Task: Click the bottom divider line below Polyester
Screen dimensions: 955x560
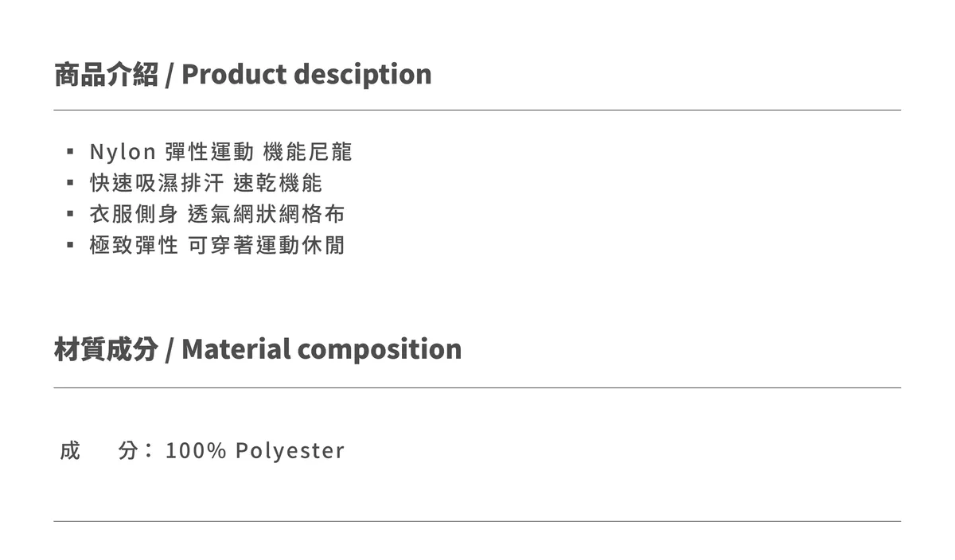Action: tap(477, 521)
